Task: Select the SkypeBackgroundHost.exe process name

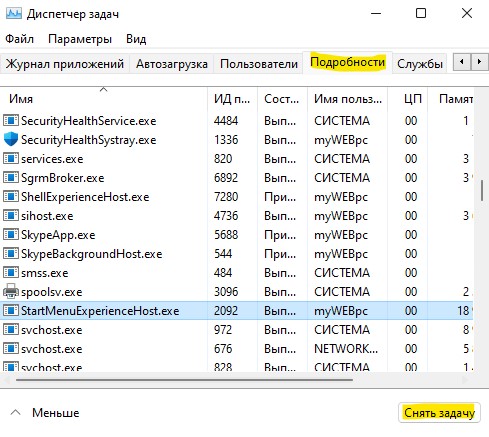Action: tap(92, 254)
